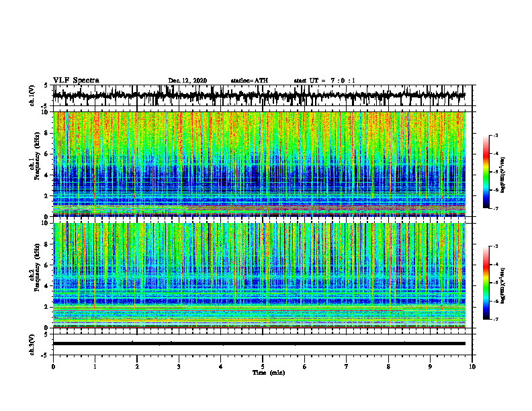Click the "-5" volt tick of ch.1 waveform

click(45, 107)
